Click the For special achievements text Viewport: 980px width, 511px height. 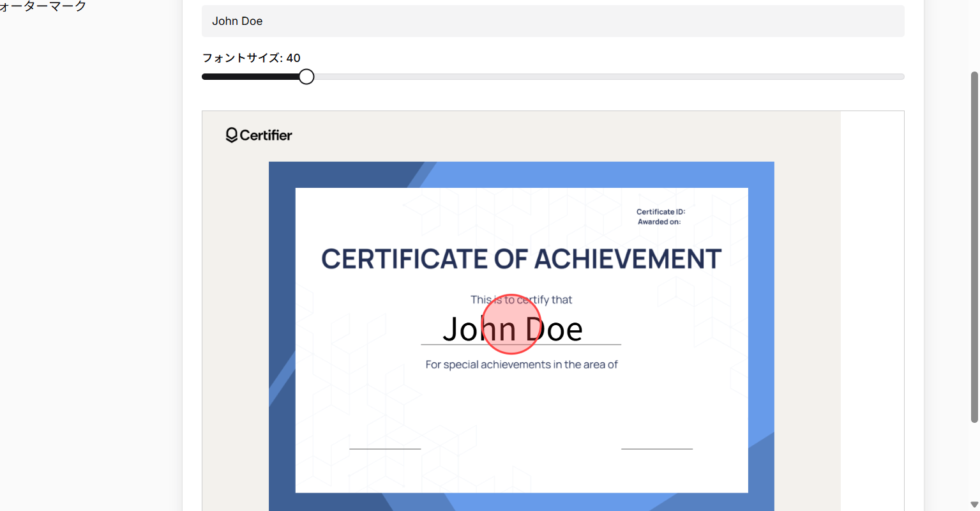(521, 364)
